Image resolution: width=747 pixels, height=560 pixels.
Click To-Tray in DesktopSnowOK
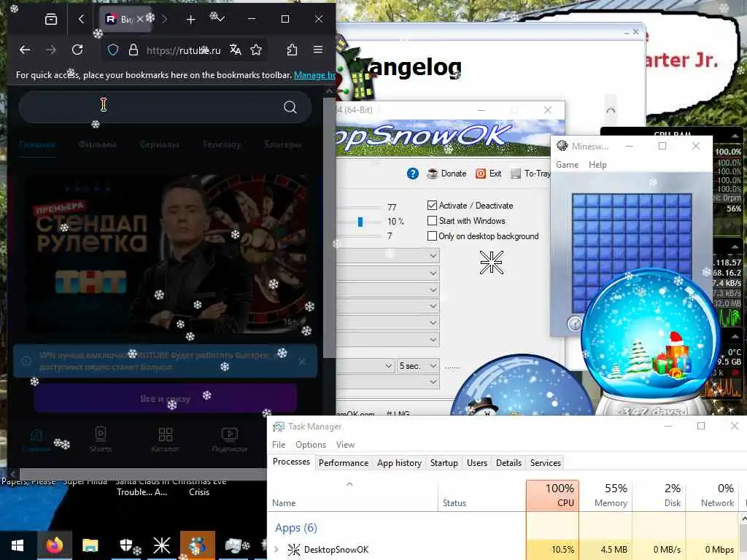[530, 174]
